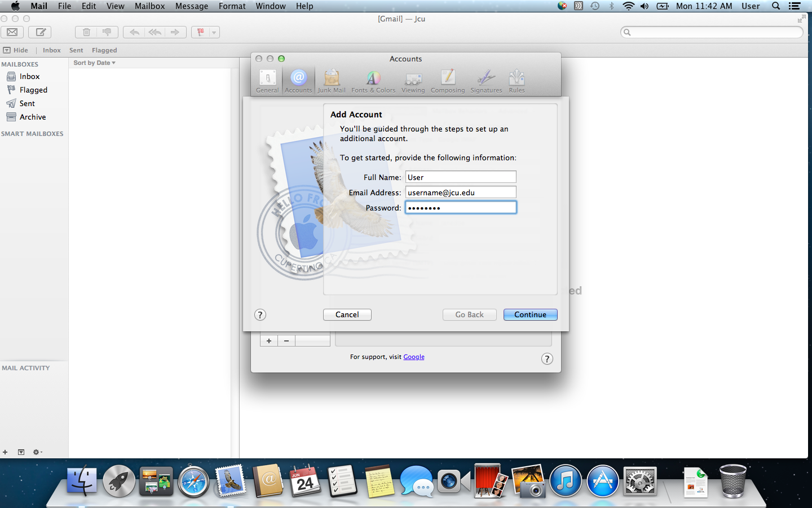Viewport: 812px width, 508px height.
Task: Open Junk Mail preferences pane
Action: [x=332, y=81]
